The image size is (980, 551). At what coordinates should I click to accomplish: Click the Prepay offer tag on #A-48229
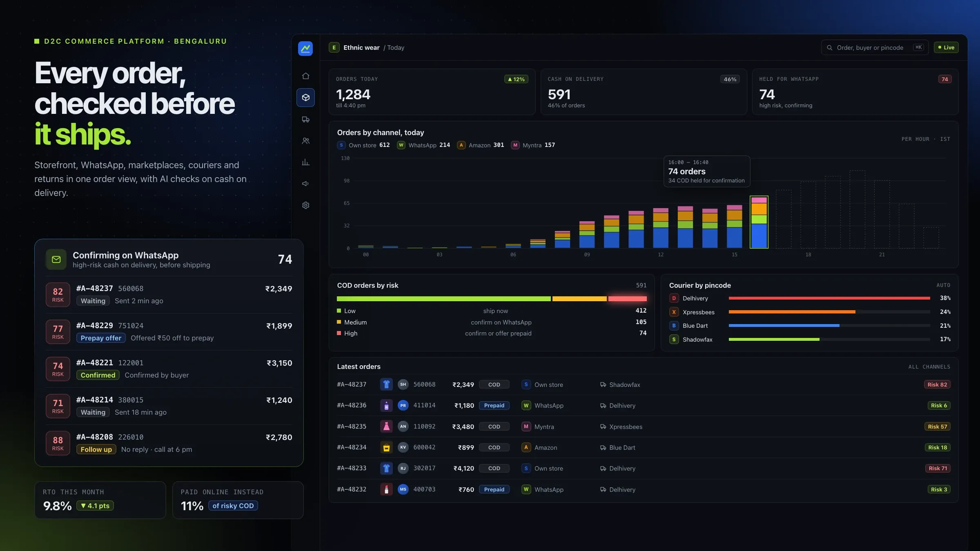tap(101, 338)
